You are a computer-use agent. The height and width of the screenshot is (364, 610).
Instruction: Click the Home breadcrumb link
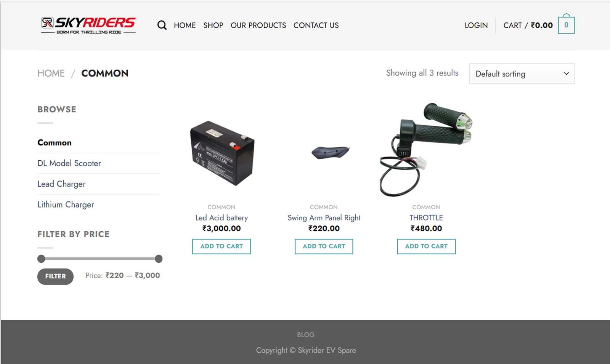(51, 73)
